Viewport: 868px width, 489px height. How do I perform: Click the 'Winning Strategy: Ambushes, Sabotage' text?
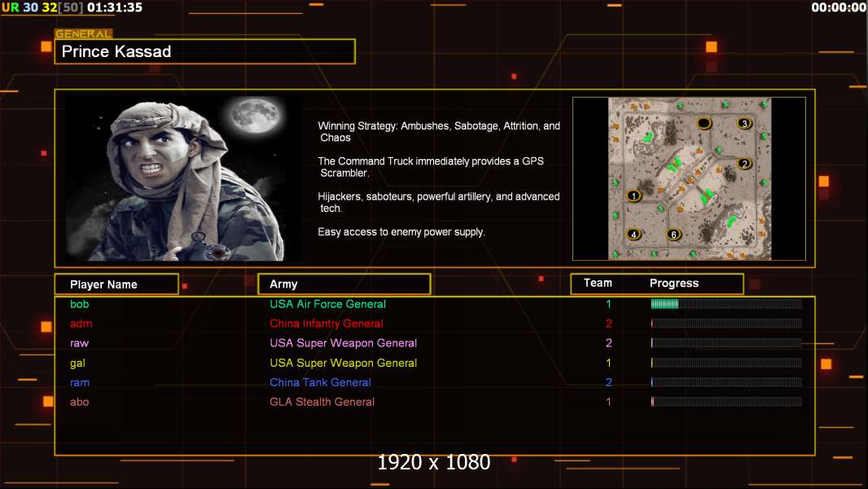pyautogui.click(x=439, y=132)
